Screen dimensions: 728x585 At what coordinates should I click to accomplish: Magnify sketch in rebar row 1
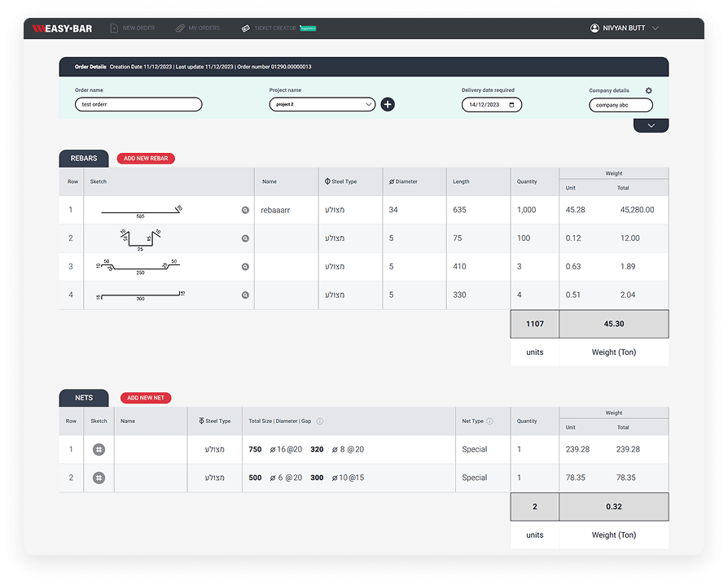[x=245, y=210]
